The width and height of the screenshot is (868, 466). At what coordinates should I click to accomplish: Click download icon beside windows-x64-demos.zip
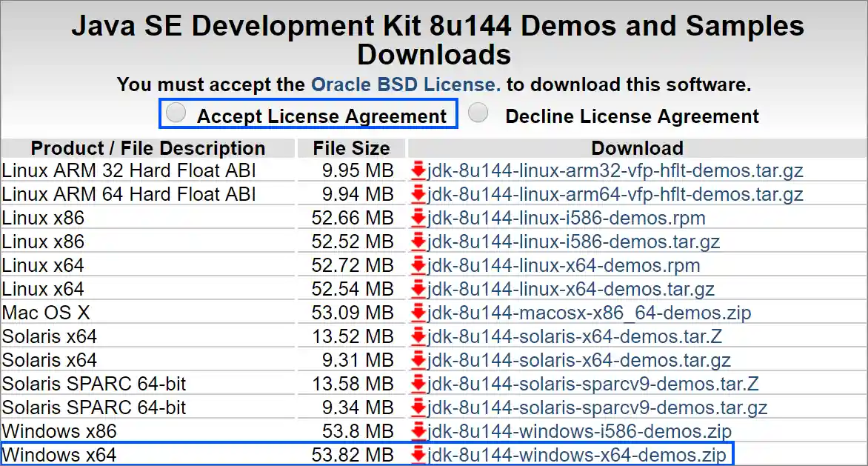click(x=418, y=455)
